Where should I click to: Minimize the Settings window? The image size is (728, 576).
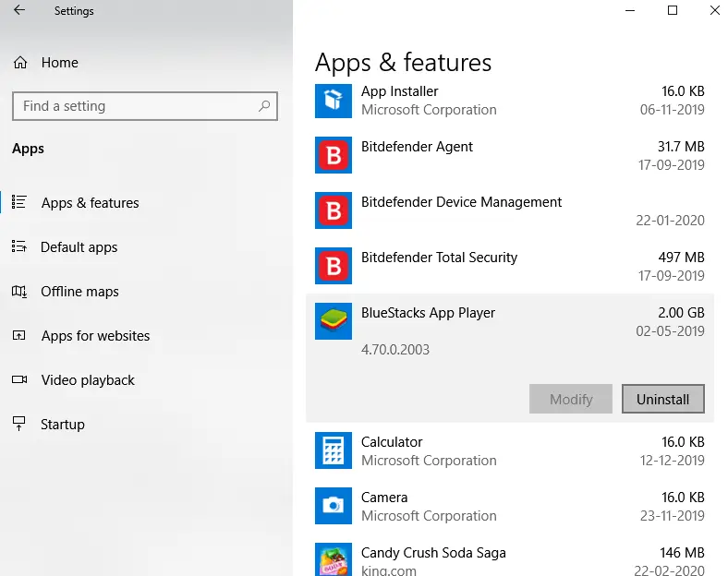630,10
